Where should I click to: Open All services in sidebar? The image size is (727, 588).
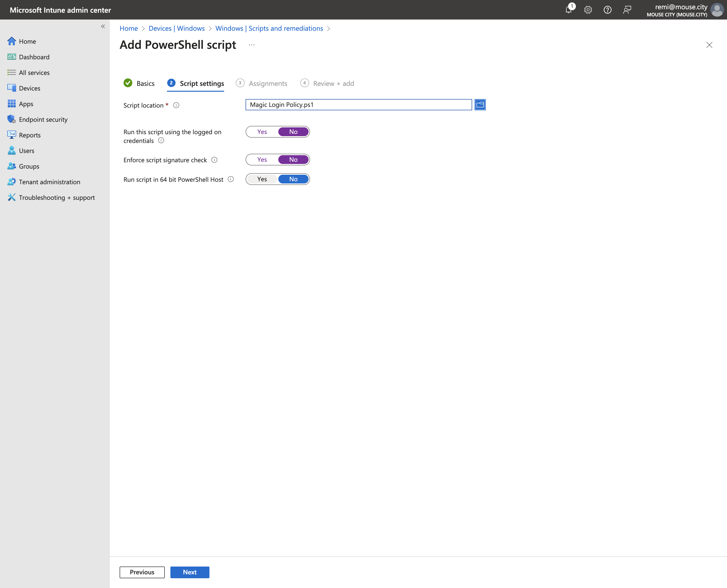point(29,72)
